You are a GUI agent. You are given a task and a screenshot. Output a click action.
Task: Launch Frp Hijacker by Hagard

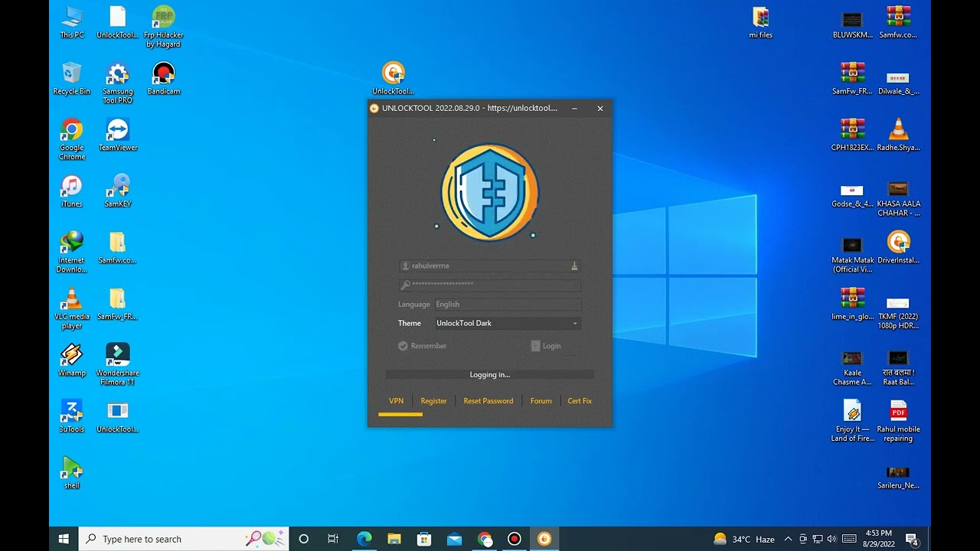click(164, 26)
